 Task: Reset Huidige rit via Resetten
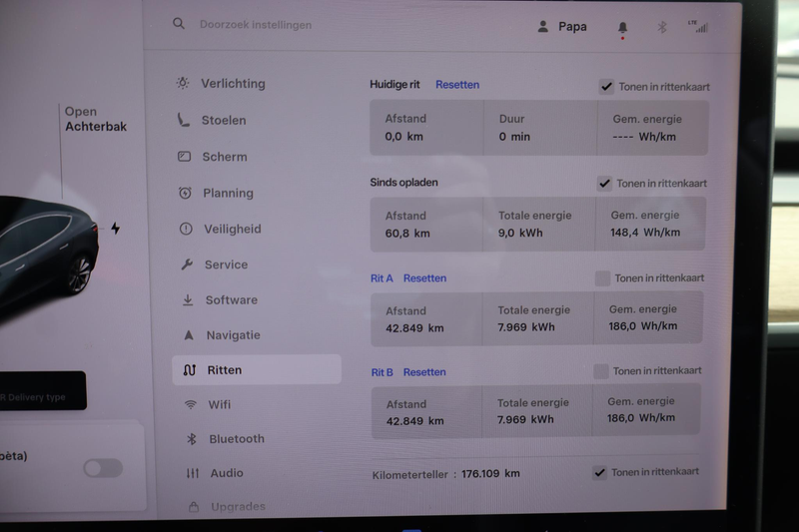[x=457, y=85]
